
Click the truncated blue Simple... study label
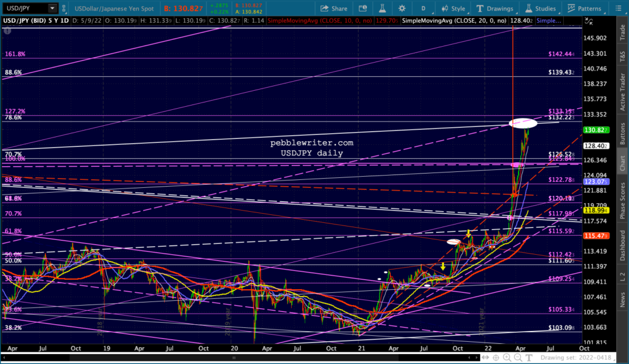point(549,20)
